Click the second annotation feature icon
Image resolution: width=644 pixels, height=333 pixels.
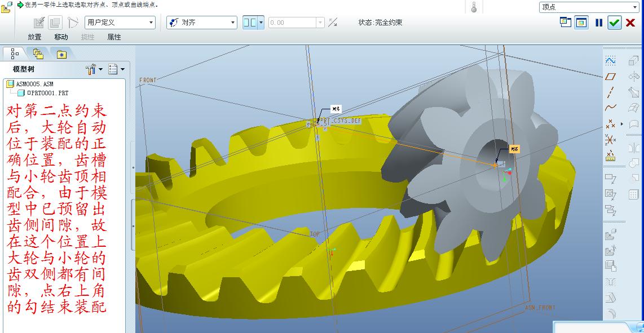610,194
